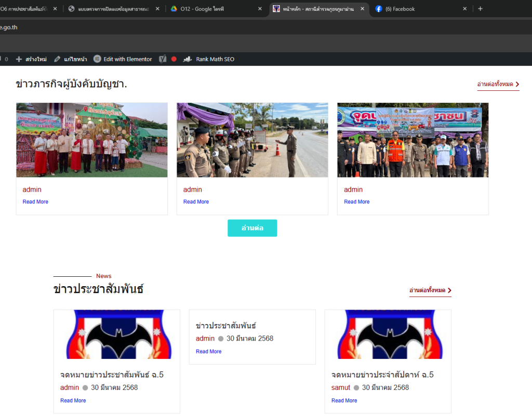
Task: Click the จดหมายข่าวประจำสัปดาห์ ฉ.5 title
Action: pos(382,374)
